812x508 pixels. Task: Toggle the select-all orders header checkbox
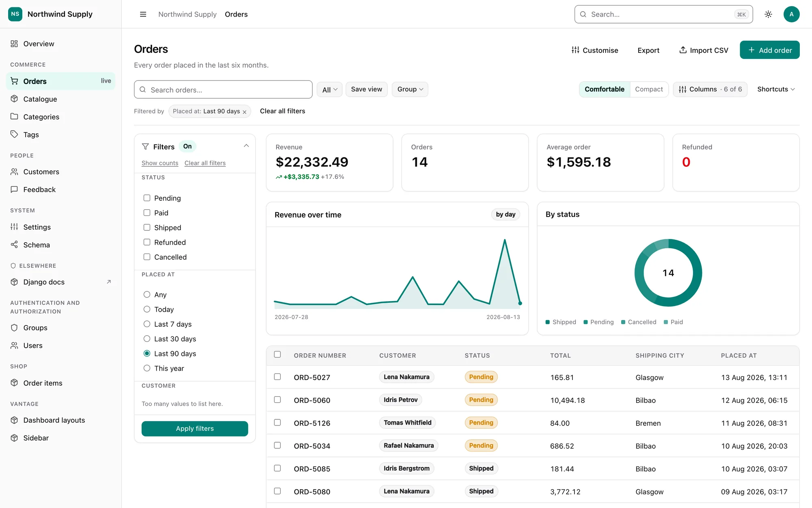(277, 354)
